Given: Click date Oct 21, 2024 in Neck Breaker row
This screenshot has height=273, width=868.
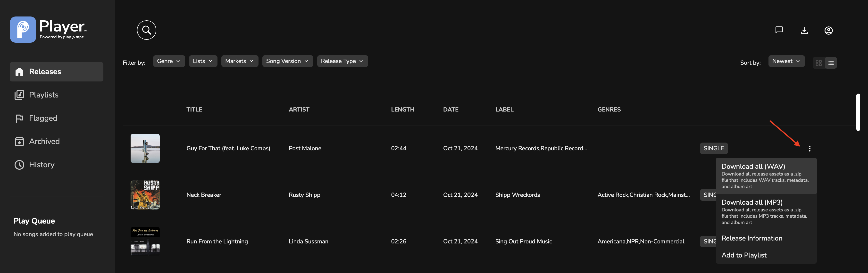Looking at the screenshot, I should [x=460, y=195].
